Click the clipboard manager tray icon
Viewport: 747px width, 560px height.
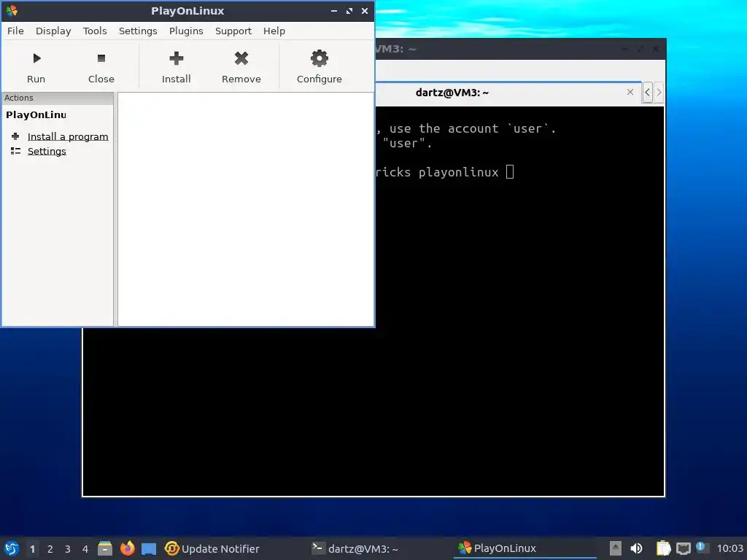[x=663, y=548]
